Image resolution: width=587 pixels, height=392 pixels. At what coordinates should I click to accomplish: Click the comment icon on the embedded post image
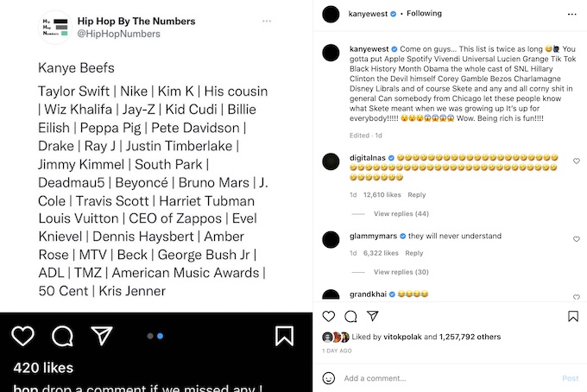click(x=62, y=336)
